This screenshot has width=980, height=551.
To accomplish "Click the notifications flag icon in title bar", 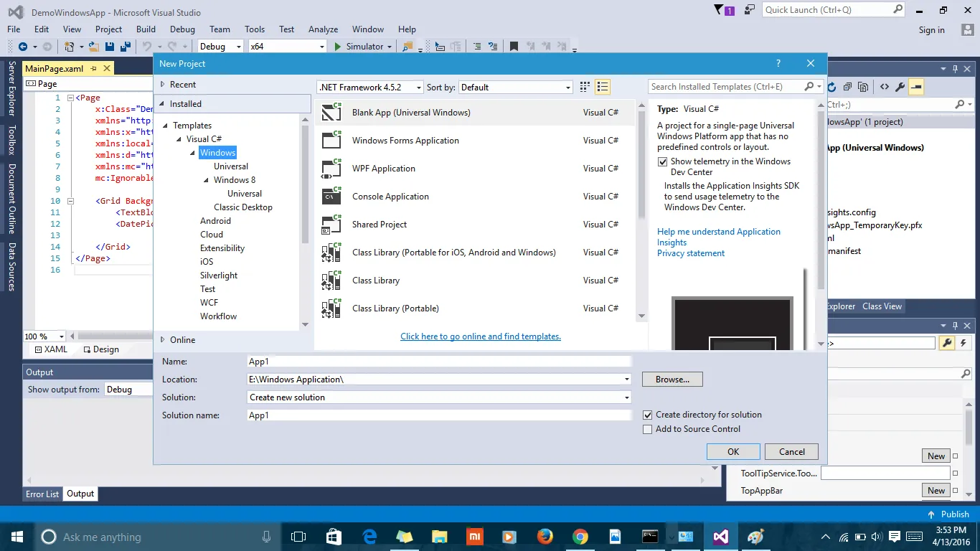I will pos(720,10).
